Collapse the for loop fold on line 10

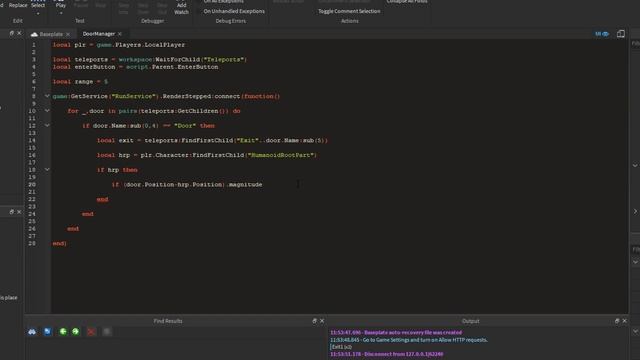point(47,111)
